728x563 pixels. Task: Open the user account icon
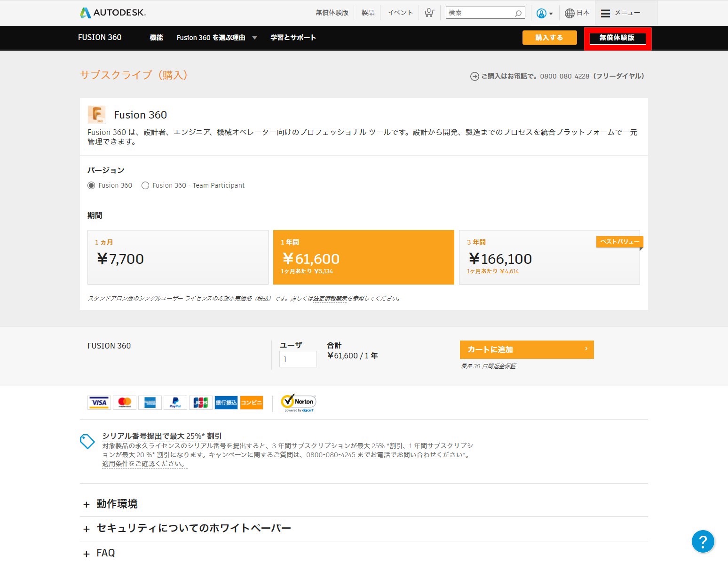(x=541, y=14)
